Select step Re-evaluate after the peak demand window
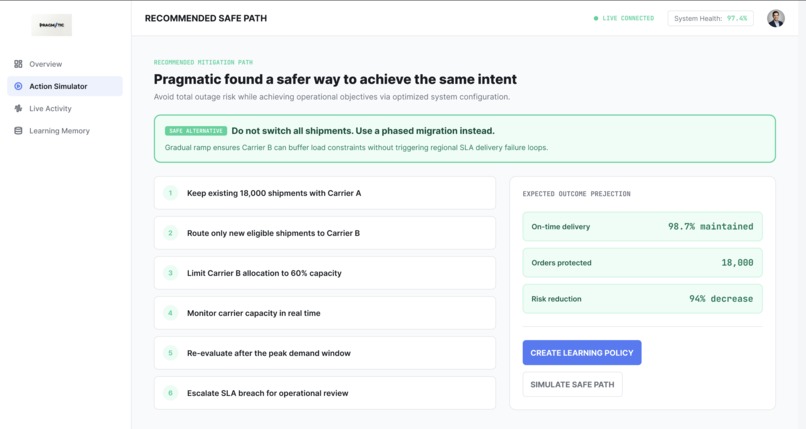 click(325, 353)
